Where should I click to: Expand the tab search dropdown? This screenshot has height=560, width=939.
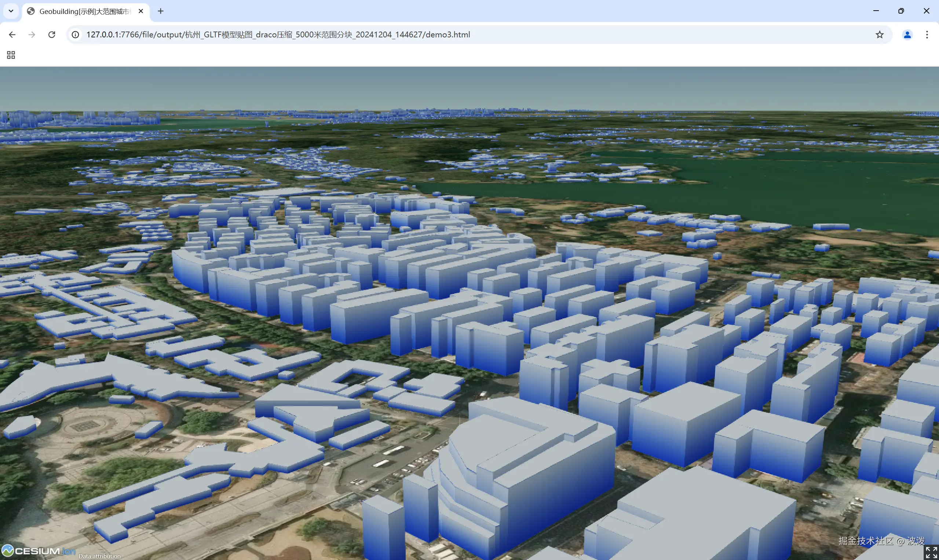(x=11, y=11)
